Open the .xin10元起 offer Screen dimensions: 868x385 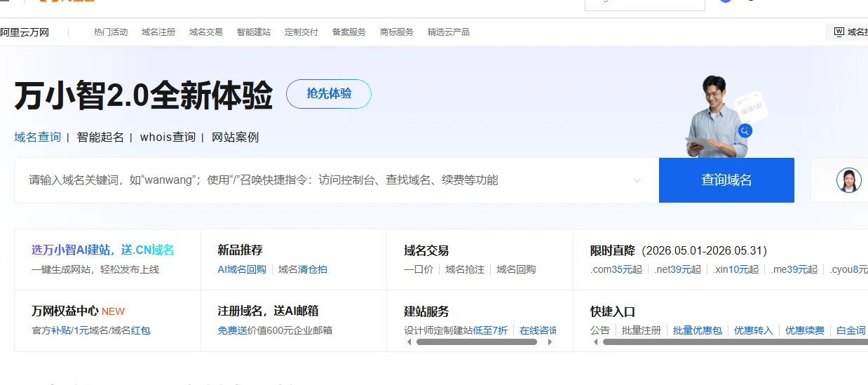point(736,269)
